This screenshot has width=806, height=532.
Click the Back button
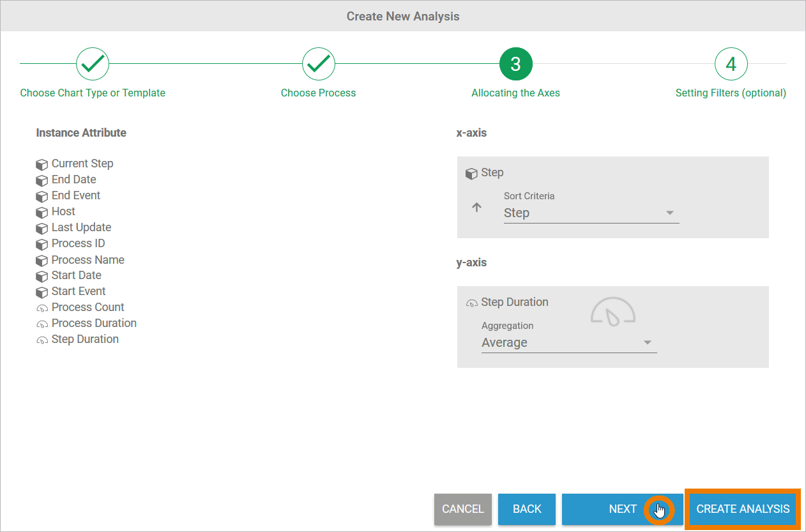527,509
